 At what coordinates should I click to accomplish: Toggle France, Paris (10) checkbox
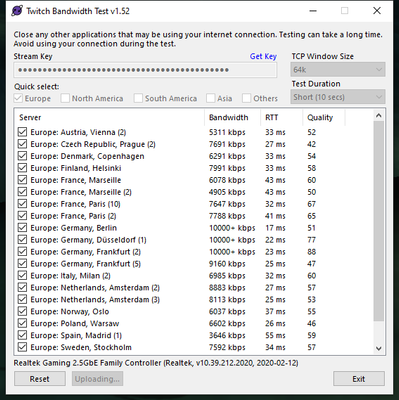click(22, 204)
